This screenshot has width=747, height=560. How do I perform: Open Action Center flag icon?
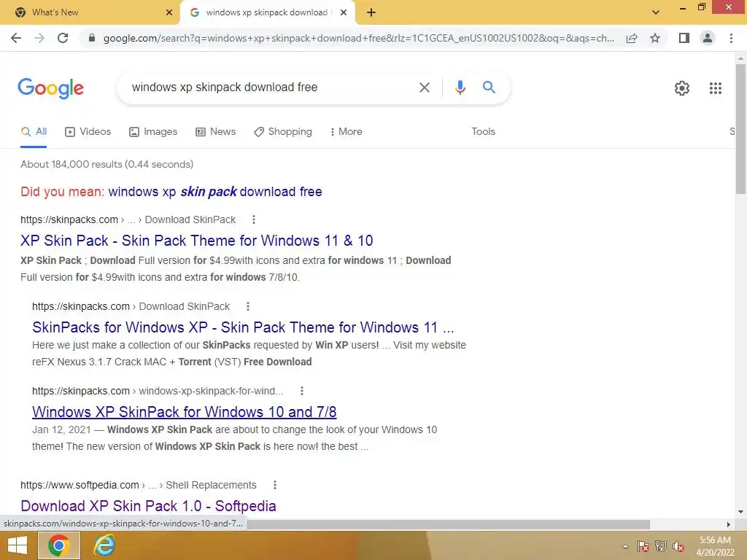pos(643,546)
